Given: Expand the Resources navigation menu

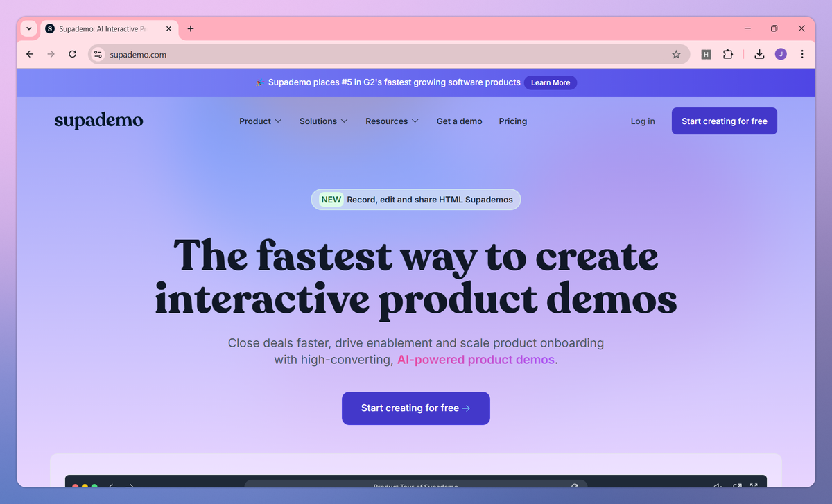Looking at the screenshot, I should [392, 121].
